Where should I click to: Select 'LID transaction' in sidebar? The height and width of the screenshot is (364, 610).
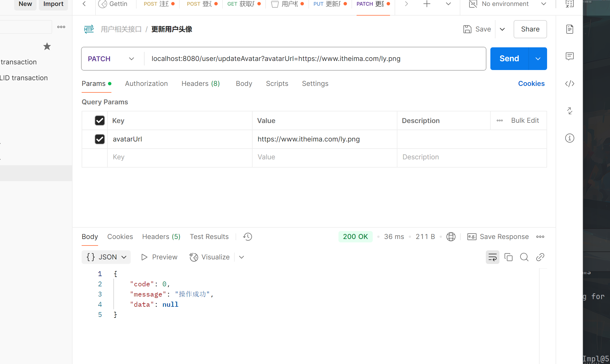point(24,78)
